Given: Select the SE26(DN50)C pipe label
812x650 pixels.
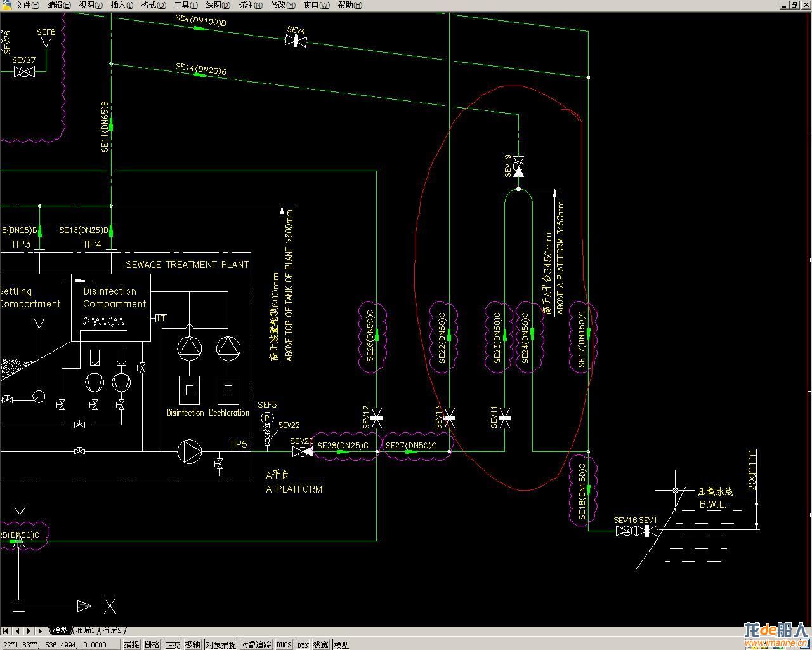Looking at the screenshot, I should [x=371, y=337].
